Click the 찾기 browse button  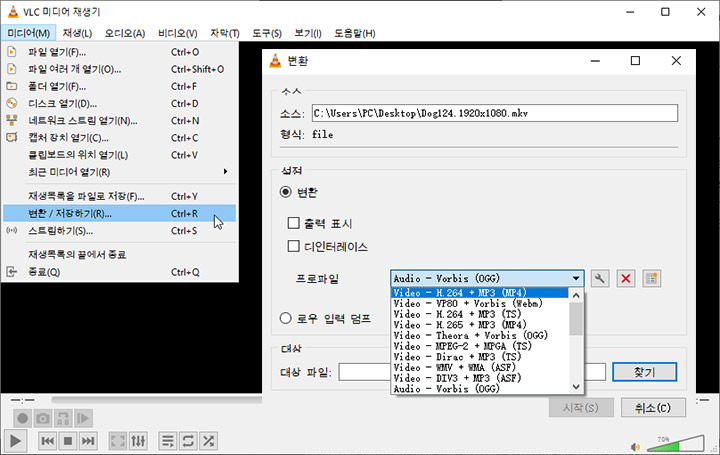(644, 372)
